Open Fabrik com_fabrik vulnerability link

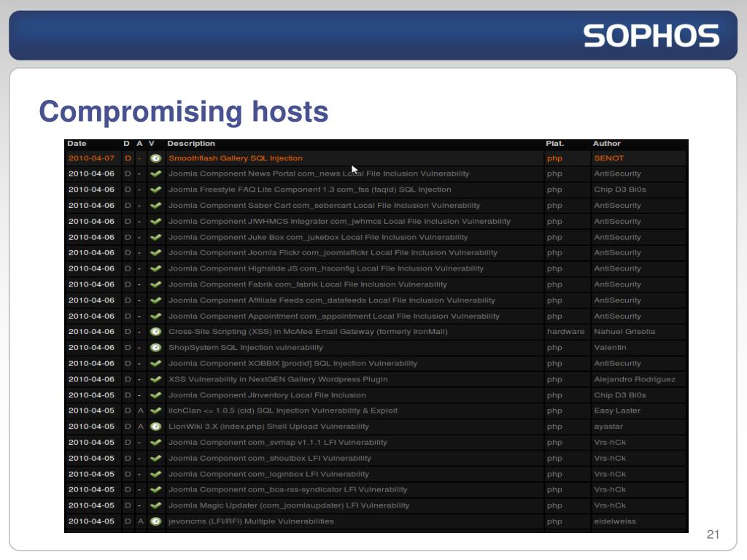point(308,285)
